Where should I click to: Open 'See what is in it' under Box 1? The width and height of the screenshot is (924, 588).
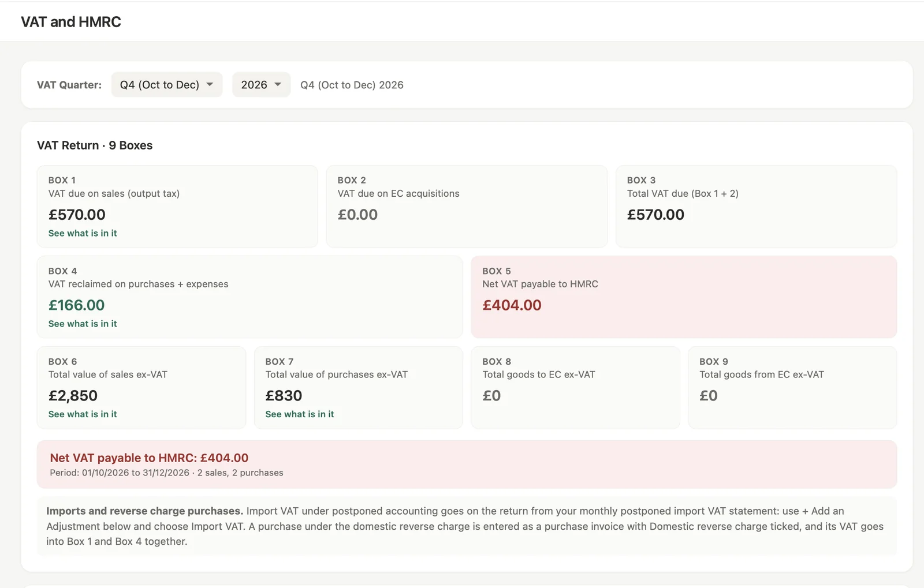[x=83, y=233]
